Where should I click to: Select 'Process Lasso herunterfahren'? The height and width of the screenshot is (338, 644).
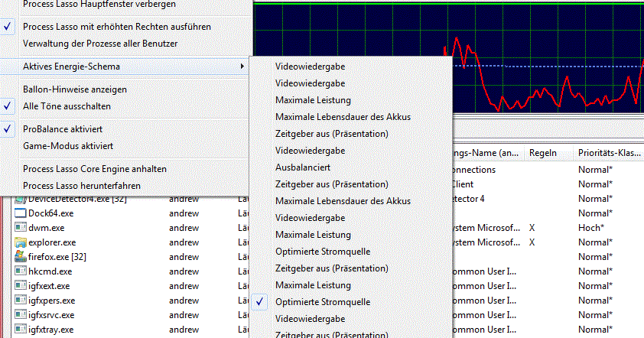click(125, 186)
